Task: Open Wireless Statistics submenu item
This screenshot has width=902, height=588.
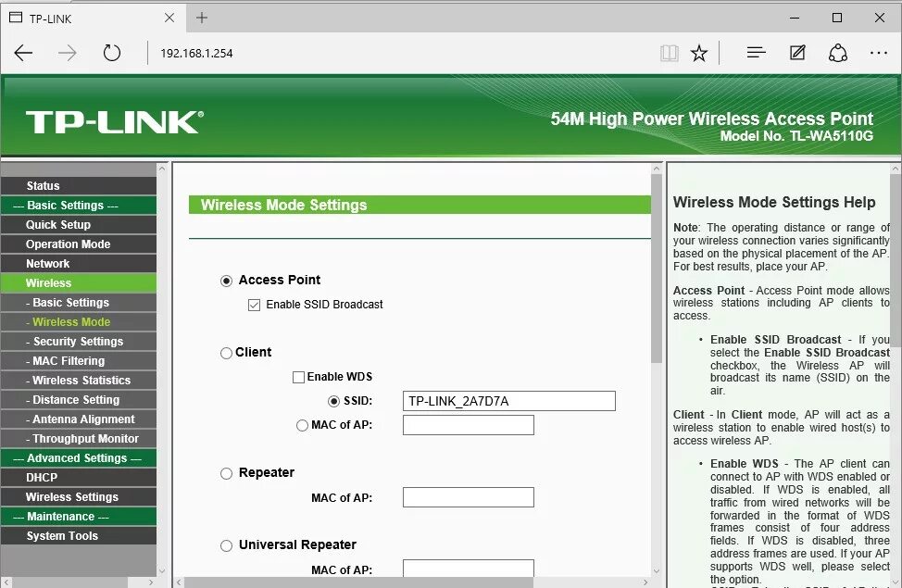Action: 78,381
